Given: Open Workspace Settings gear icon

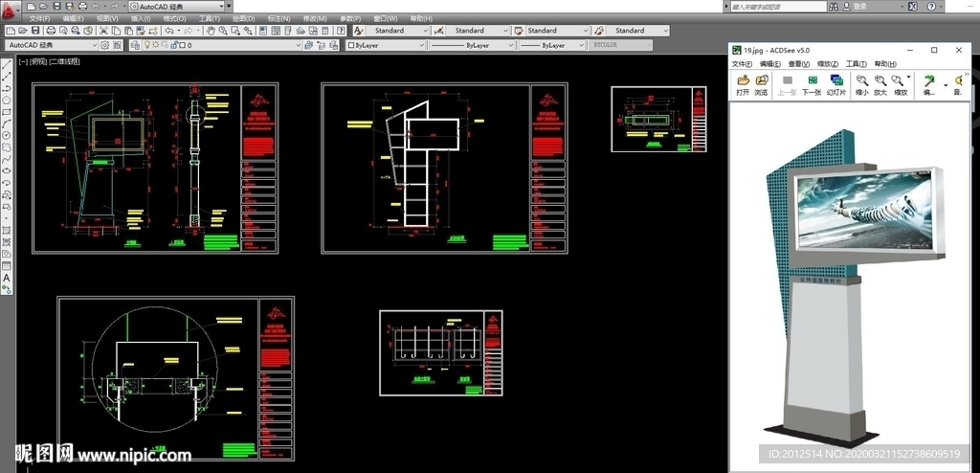Looking at the screenshot, I should (105, 45).
